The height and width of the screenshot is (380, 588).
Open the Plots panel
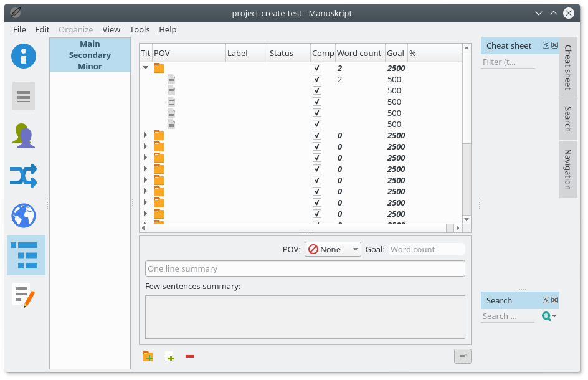pyautogui.click(x=23, y=176)
